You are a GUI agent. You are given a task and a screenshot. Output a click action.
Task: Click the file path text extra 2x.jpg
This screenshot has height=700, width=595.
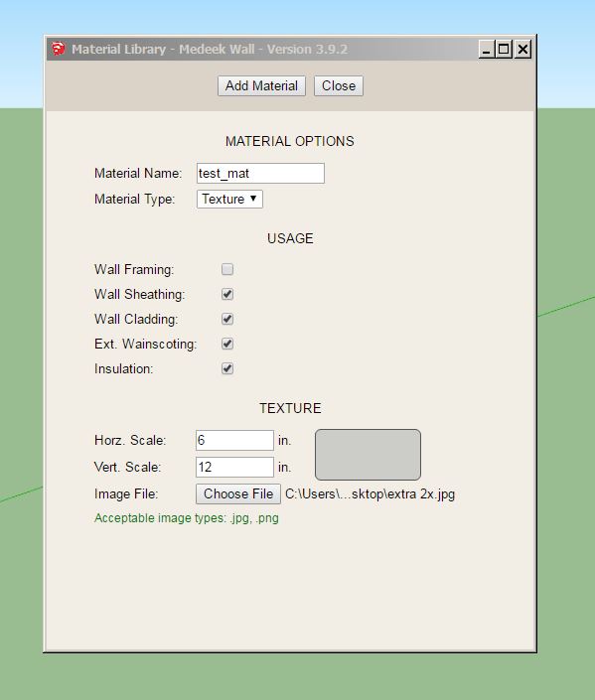[x=370, y=494]
